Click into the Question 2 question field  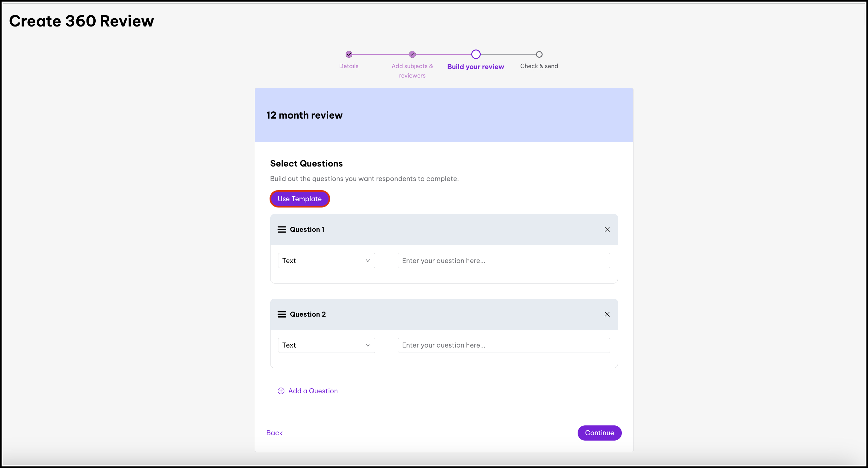click(503, 345)
